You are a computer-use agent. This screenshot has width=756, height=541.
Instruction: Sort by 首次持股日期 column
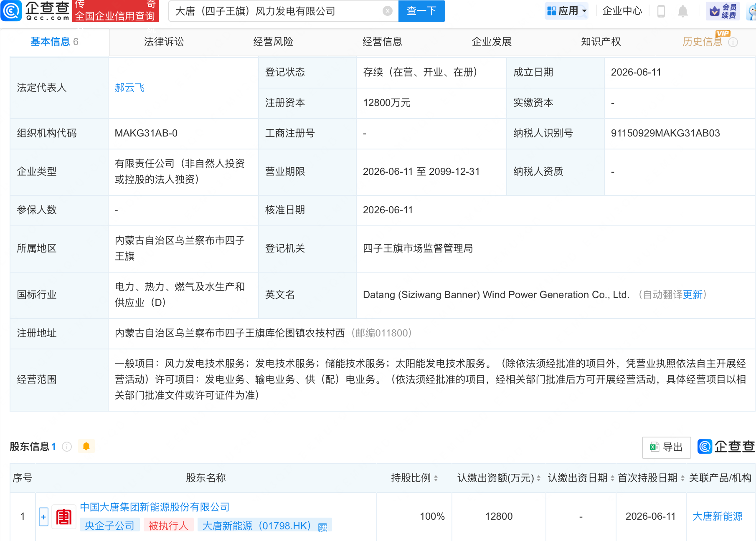click(682, 478)
